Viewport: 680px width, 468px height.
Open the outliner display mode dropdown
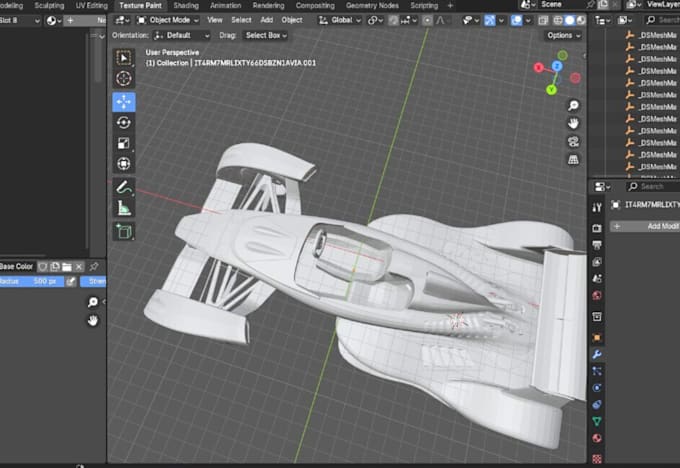point(624,20)
